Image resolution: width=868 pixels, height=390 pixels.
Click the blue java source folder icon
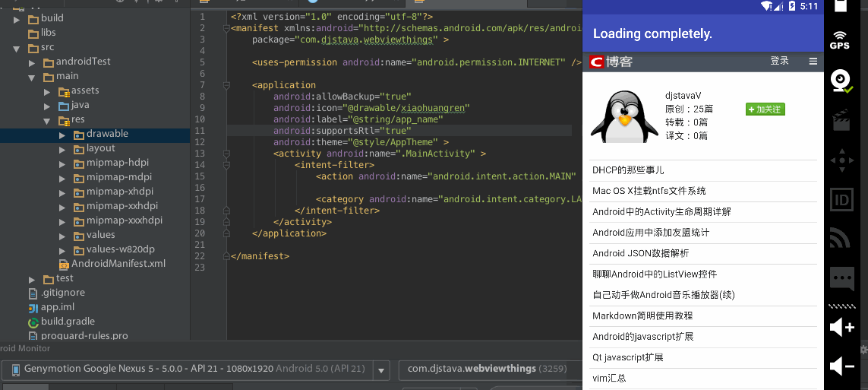[64, 105]
